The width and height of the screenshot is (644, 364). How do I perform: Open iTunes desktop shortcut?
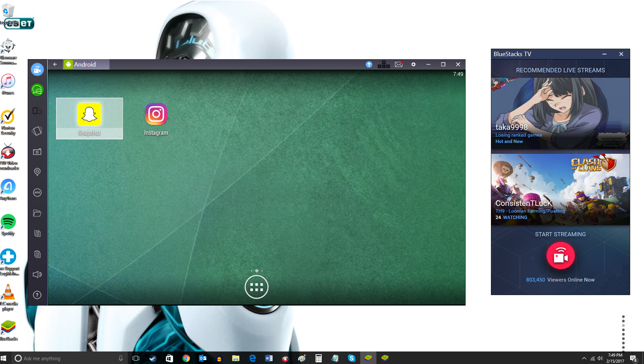(x=8, y=84)
